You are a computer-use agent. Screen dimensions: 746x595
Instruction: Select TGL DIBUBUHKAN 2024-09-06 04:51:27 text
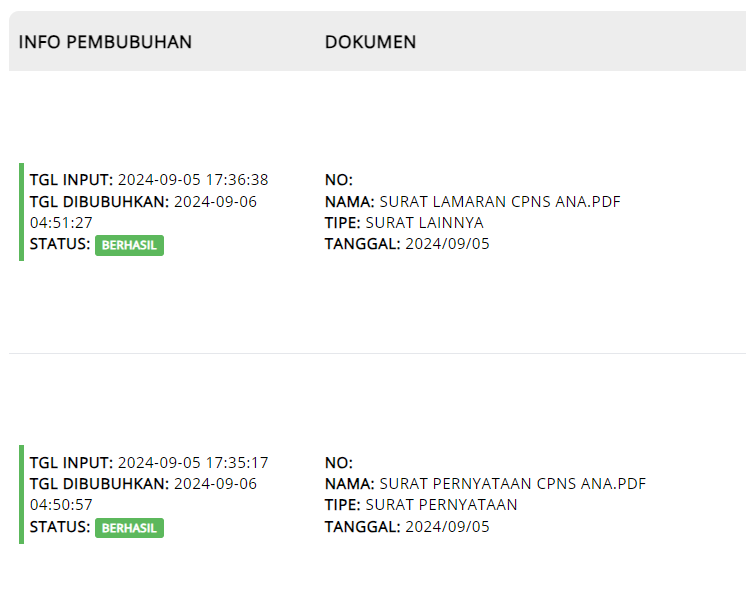click(143, 212)
